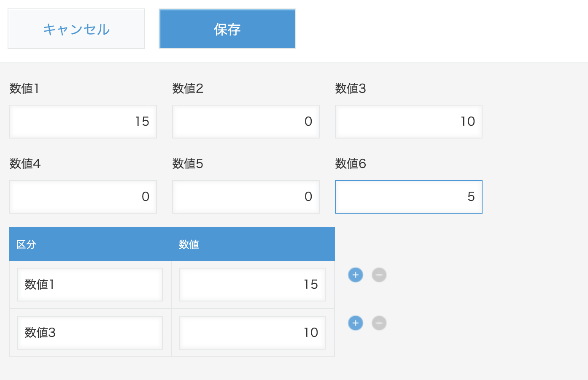
Task: Focus the 数値3 field containing 10
Action: point(408,121)
